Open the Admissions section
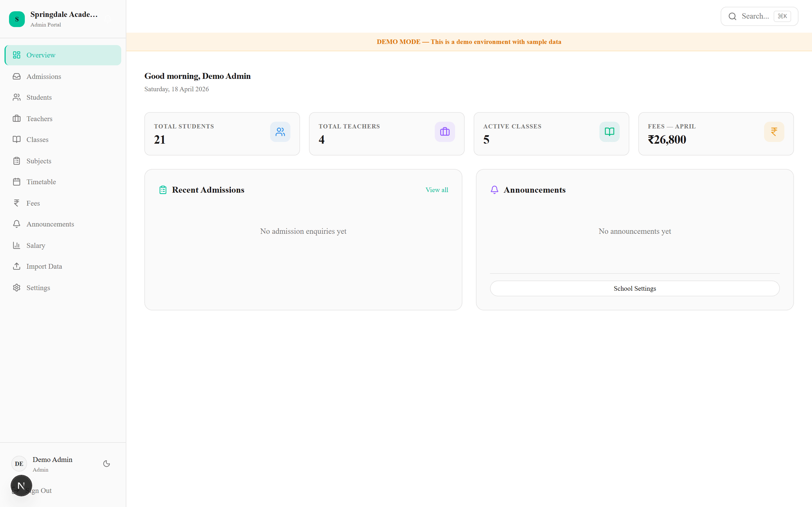812x507 pixels. [x=43, y=76]
